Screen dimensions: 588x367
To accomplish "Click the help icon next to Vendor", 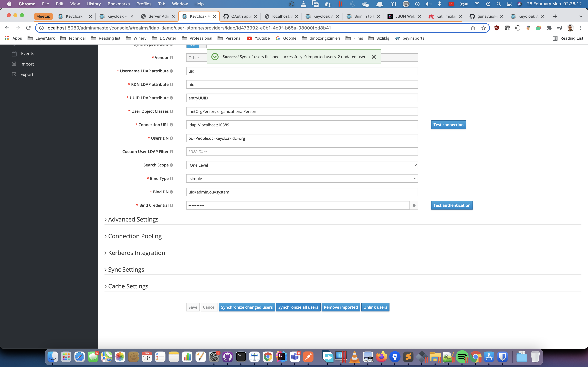I will click(171, 58).
